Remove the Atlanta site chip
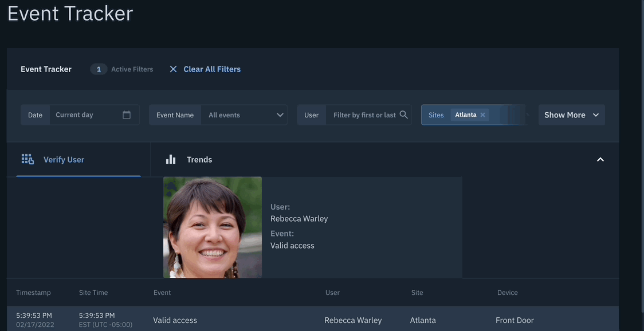This screenshot has height=331, width=644. 482,115
